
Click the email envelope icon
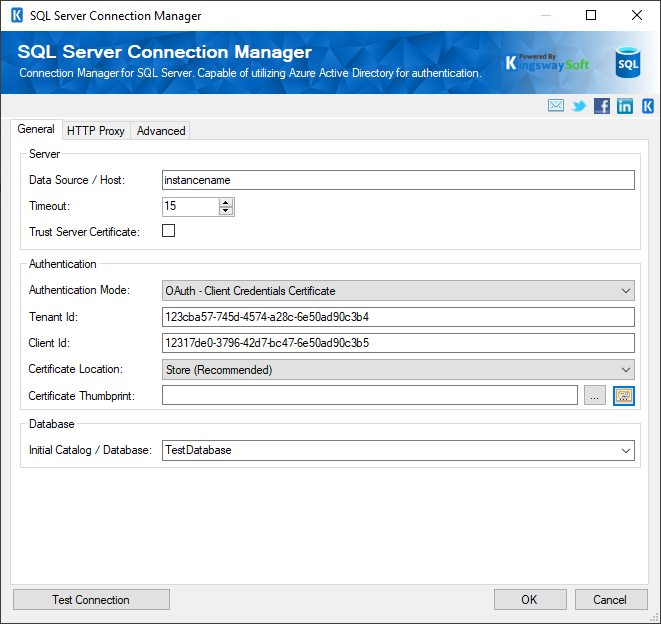556,106
